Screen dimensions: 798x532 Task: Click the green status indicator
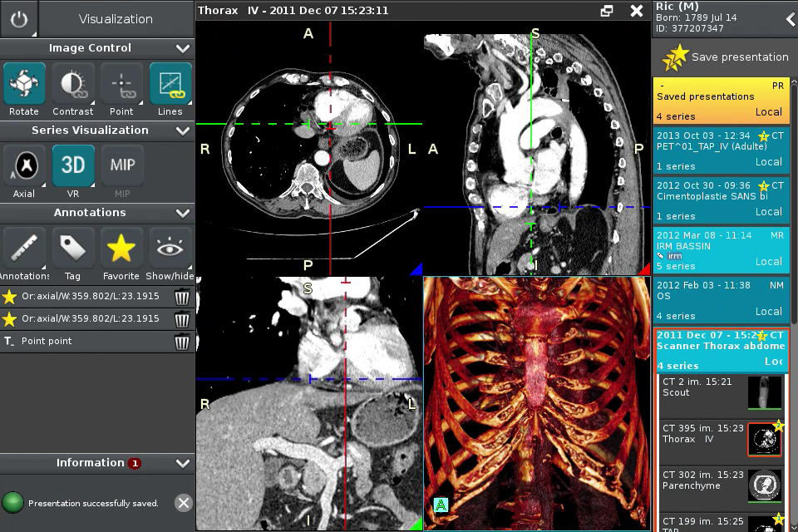pyautogui.click(x=12, y=502)
